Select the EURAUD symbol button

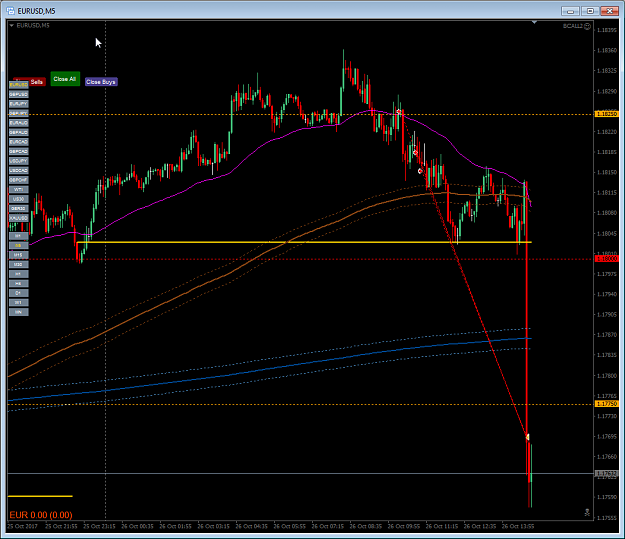(x=19, y=123)
